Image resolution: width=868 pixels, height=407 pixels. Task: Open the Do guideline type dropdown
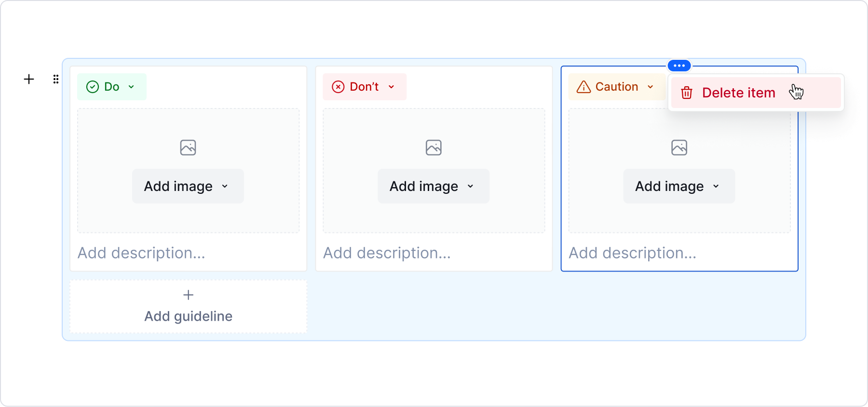pos(112,87)
